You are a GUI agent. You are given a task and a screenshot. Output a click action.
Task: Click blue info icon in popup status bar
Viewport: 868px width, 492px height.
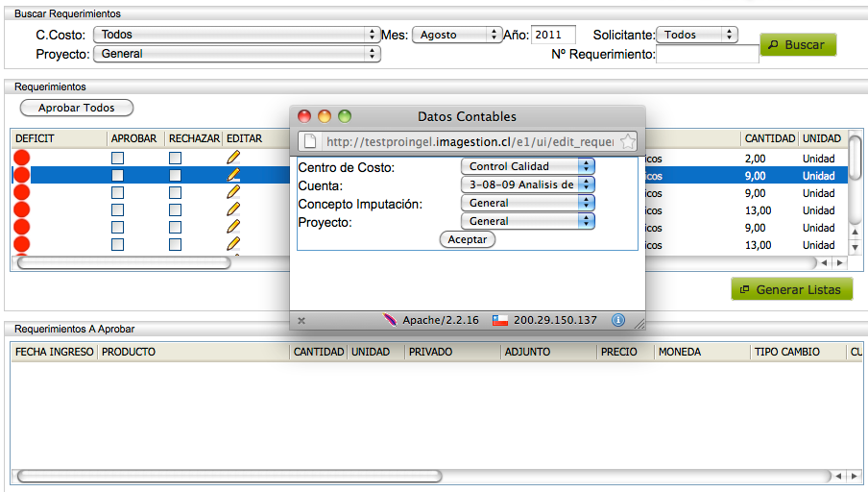coord(618,320)
